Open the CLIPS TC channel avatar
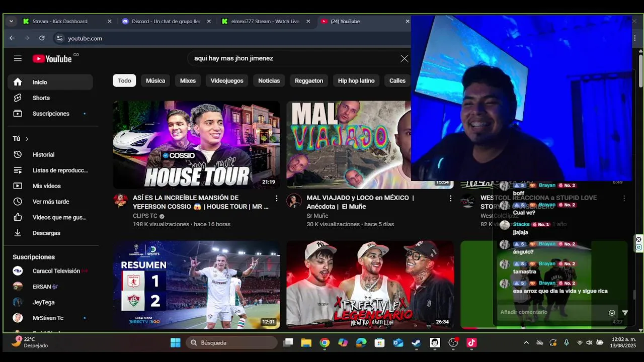644x362 pixels. point(120,201)
